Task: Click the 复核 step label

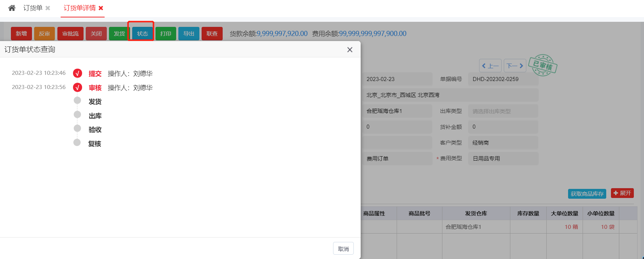Action: coord(95,144)
